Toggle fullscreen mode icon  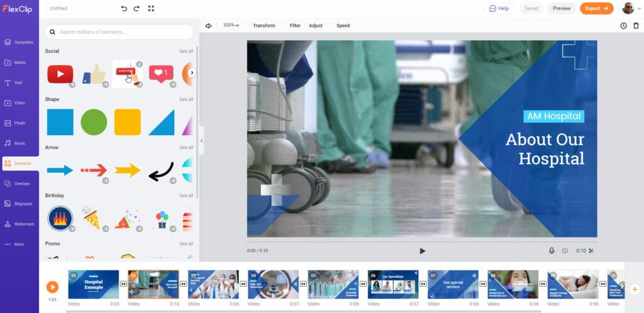pyautogui.click(x=151, y=8)
